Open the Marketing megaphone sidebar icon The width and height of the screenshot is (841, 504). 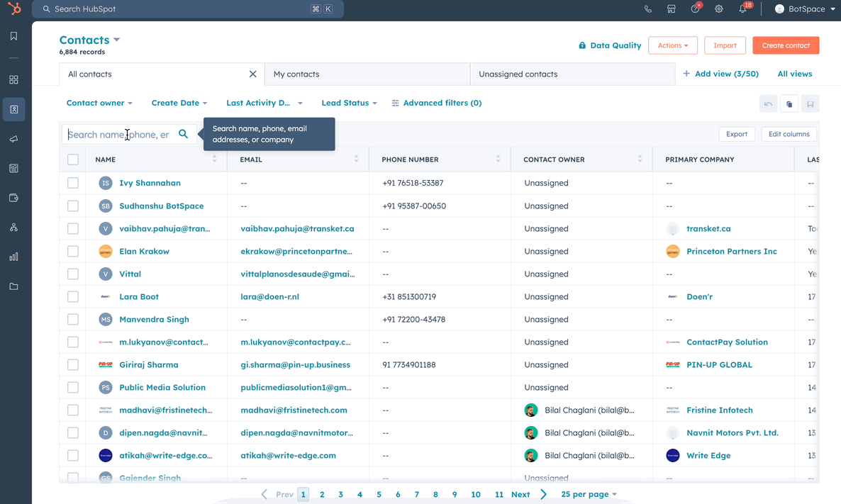tap(14, 139)
